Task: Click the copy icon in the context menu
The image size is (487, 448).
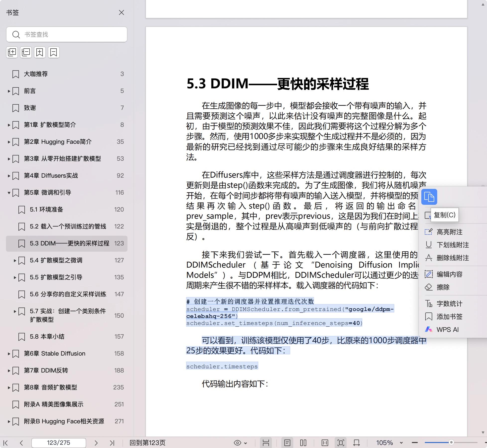Action: click(429, 197)
